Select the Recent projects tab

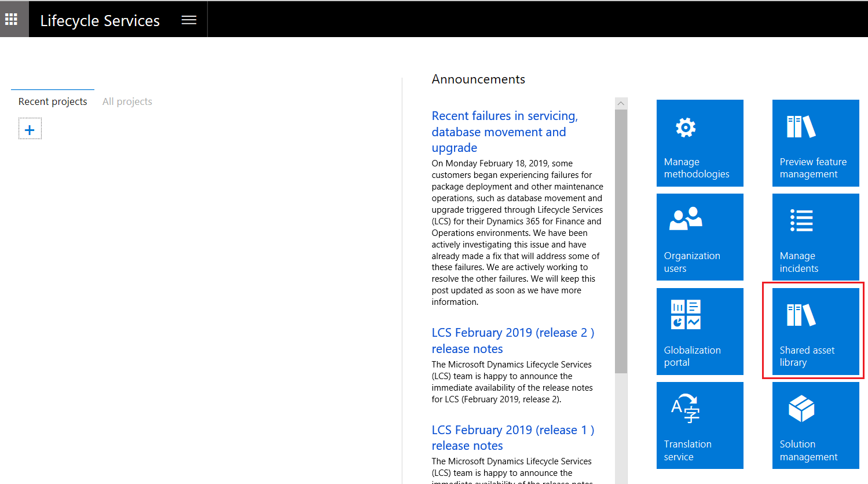pyautogui.click(x=53, y=101)
